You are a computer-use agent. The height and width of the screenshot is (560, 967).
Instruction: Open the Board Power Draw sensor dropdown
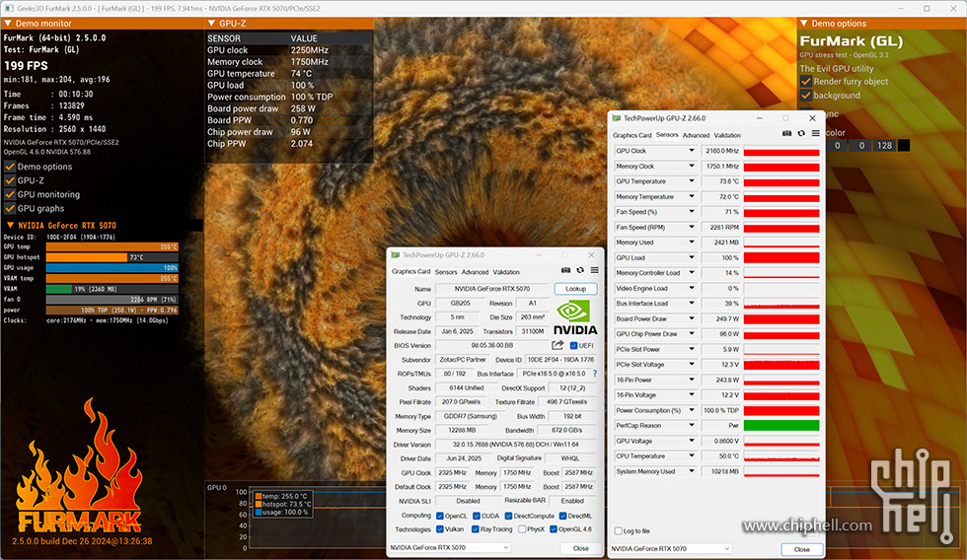coord(692,318)
